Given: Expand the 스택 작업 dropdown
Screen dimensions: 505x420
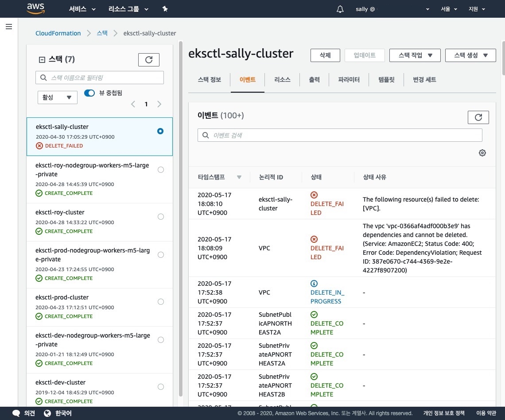Looking at the screenshot, I should (x=414, y=55).
